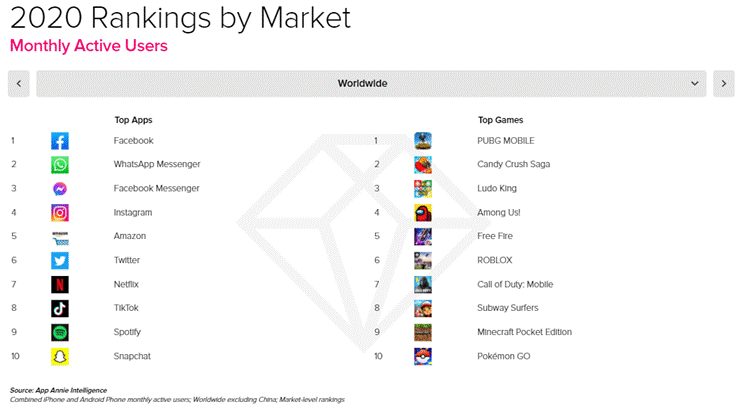
Task: Go to the next market with the right arrow
Action: click(724, 83)
